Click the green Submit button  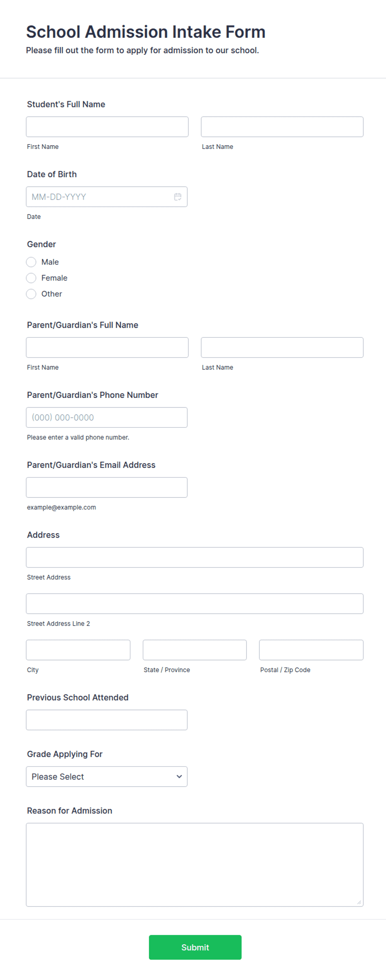pyautogui.click(x=195, y=947)
